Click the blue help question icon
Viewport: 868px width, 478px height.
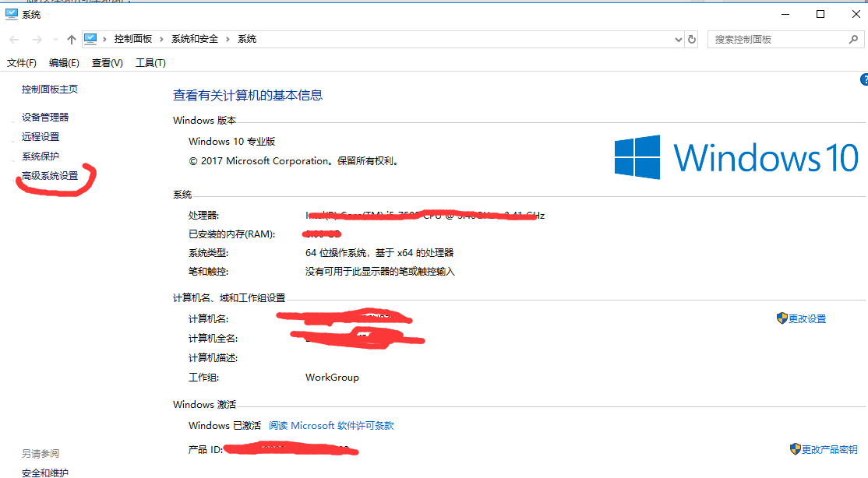(864, 80)
